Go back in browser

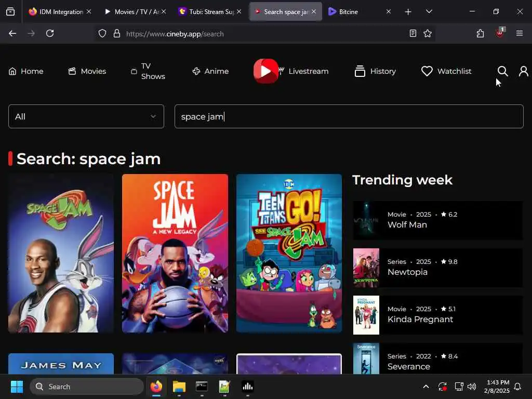[12, 33]
